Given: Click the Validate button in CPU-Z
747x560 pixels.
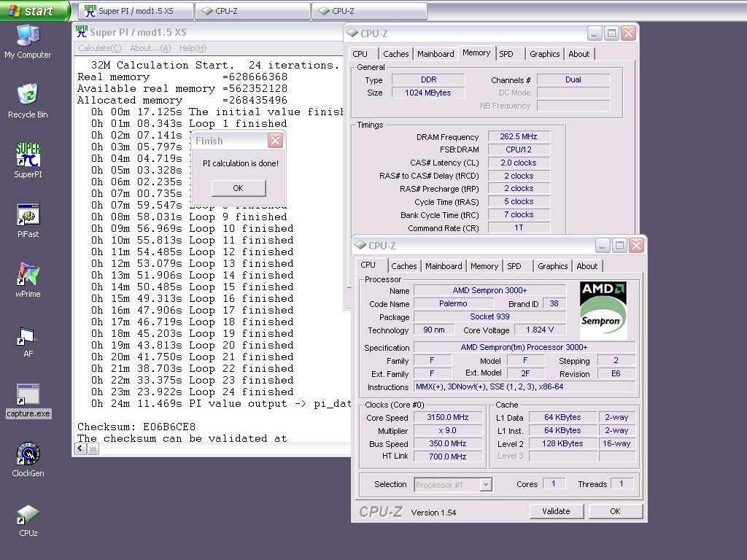Looking at the screenshot, I should coord(556,511).
